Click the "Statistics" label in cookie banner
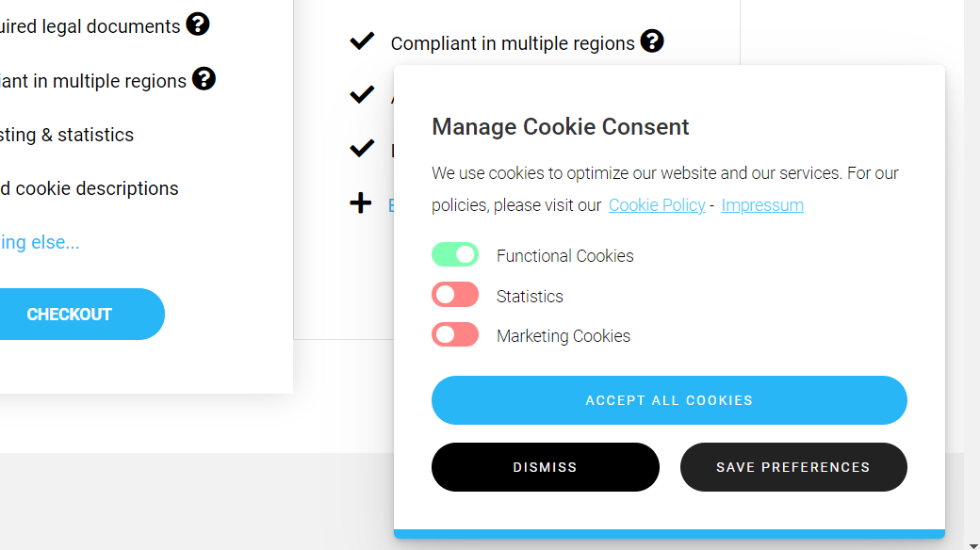980x550 pixels. coord(530,297)
